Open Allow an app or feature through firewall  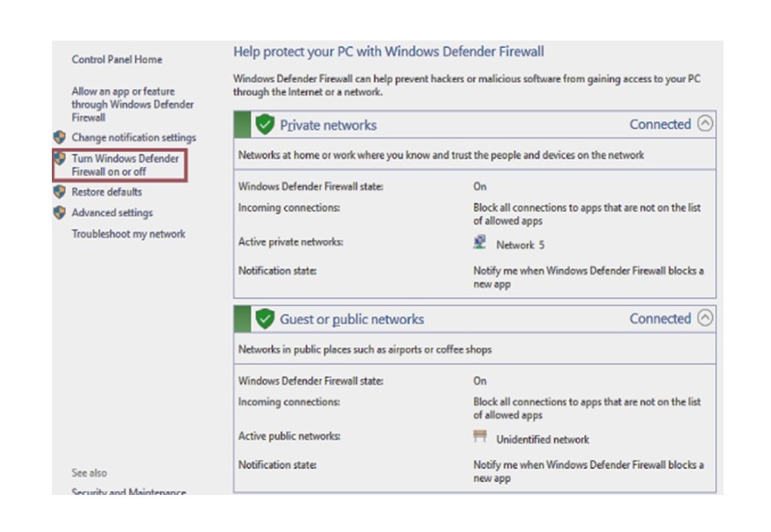pyautogui.click(x=133, y=104)
